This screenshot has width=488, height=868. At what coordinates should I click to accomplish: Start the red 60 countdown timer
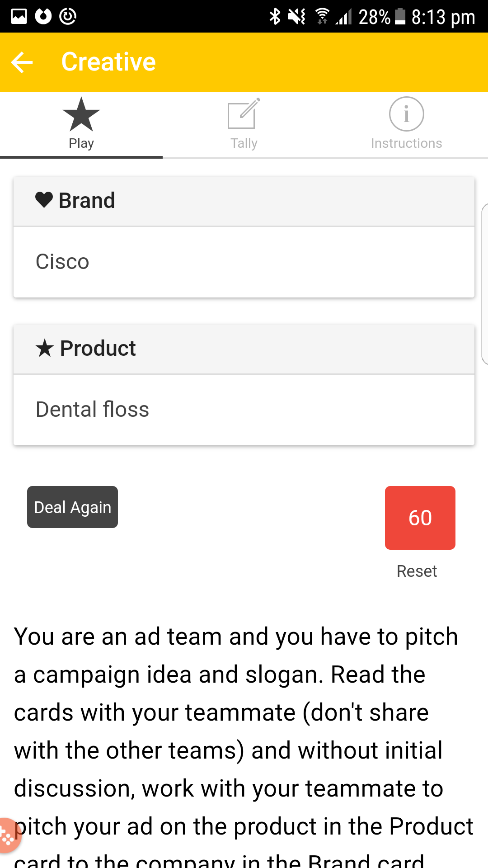(x=420, y=518)
